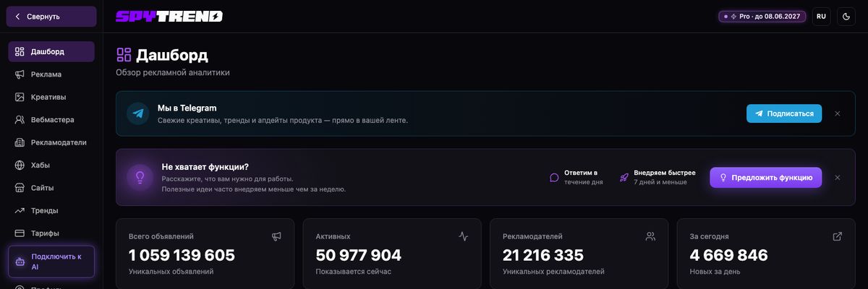868x289 pixels.
Task: Open the Pro до 08.06.2027 subscription badge
Action: 762,16
